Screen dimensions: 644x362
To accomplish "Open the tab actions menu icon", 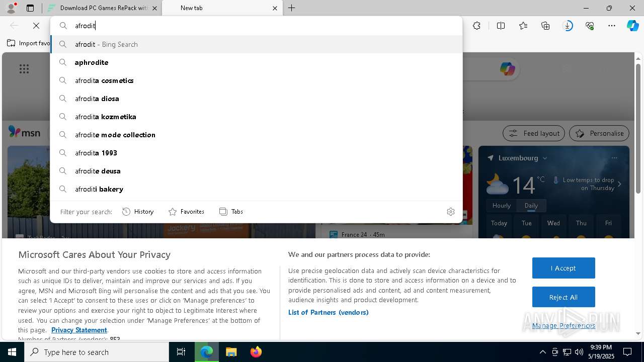I will point(30,8).
